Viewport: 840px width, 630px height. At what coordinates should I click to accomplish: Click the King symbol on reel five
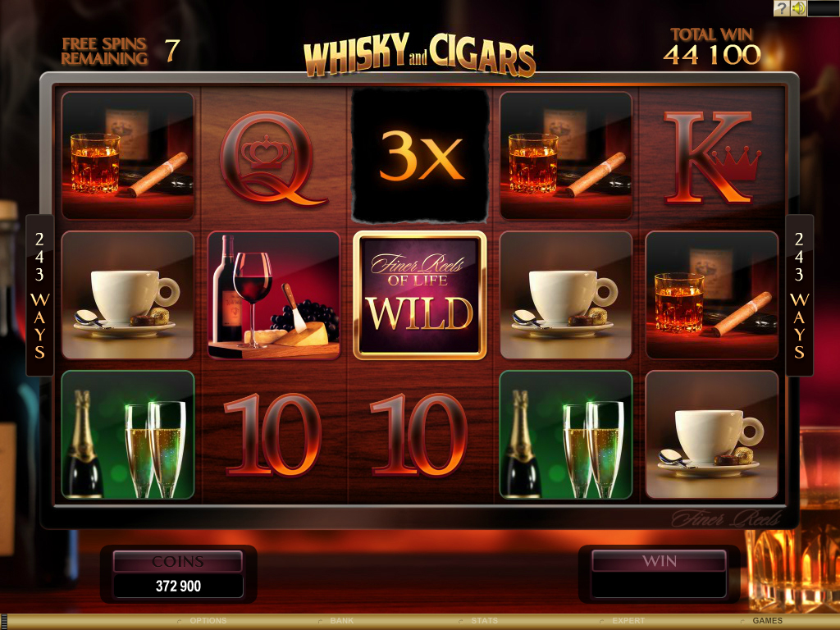[711, 157]
